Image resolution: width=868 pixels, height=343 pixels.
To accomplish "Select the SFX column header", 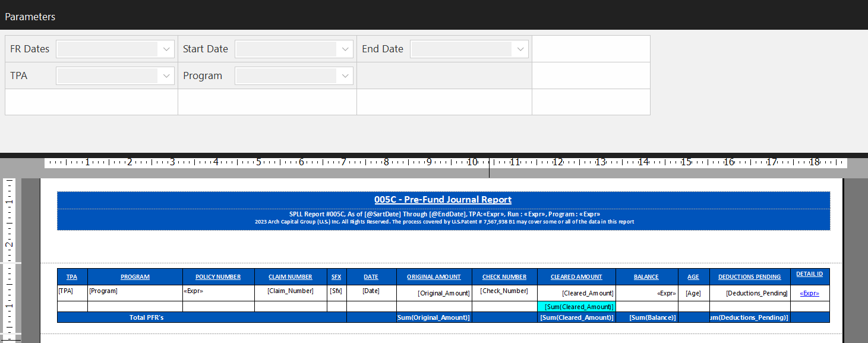I will (x=337, y=277).
